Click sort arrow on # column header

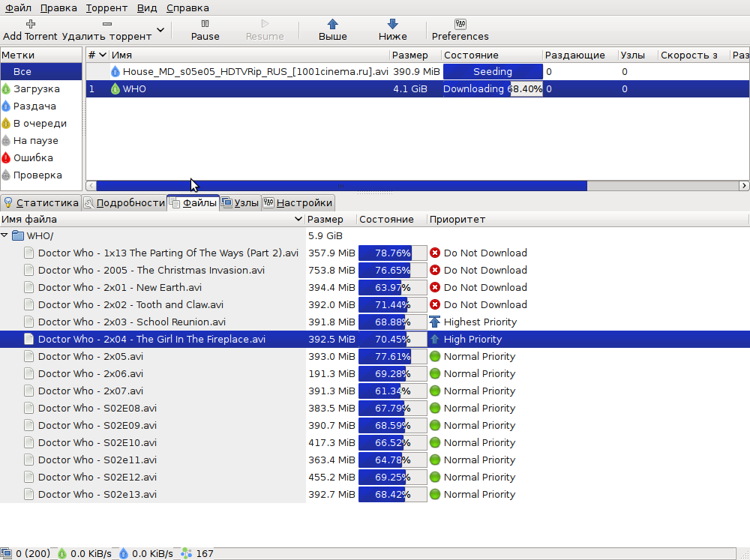[102, 55]
